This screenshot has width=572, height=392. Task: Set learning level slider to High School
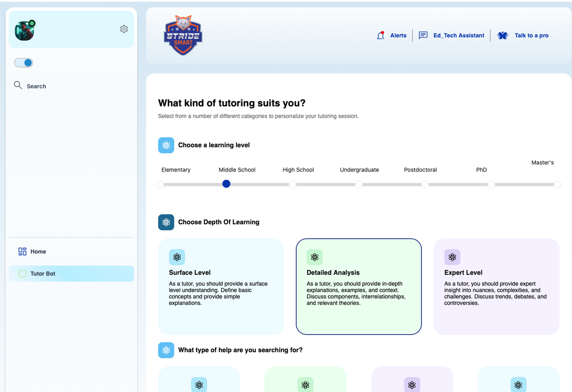292,184
